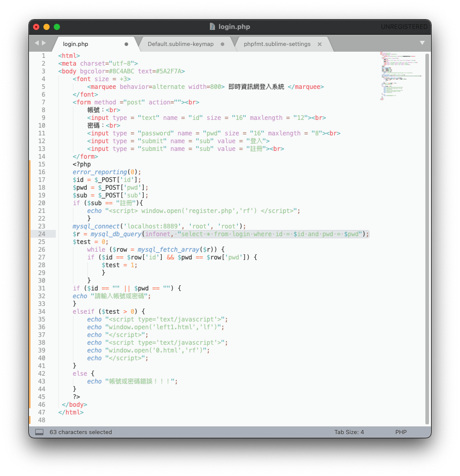This screenshot has height=476, width=460.
Task: Place cursor on error_reporting function call
Action: click(100, 172)
